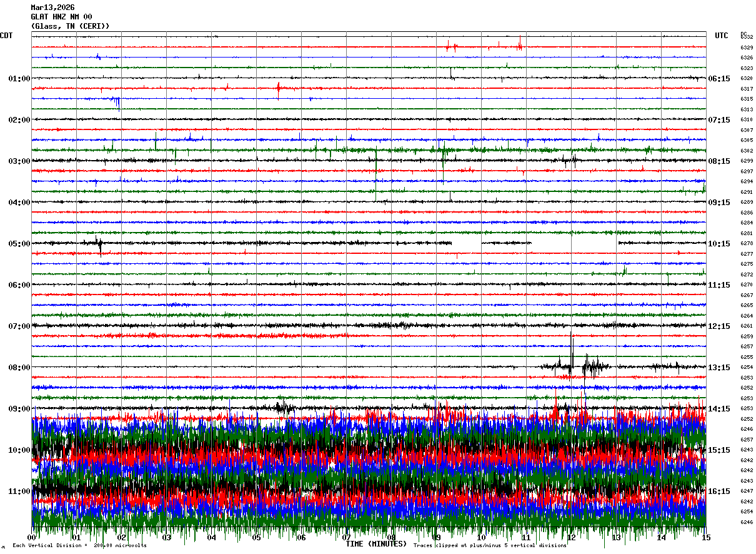Screen dimensions: 756x554
Task: Click minute "06" on the time axis
Action: [x=301, y=538]
